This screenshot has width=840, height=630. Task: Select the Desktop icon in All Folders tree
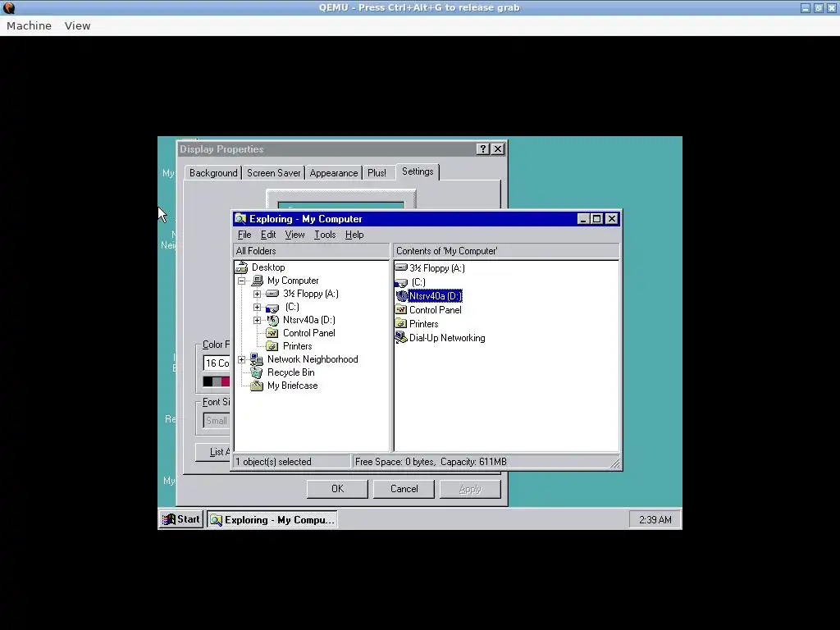[x=242, y=267]
